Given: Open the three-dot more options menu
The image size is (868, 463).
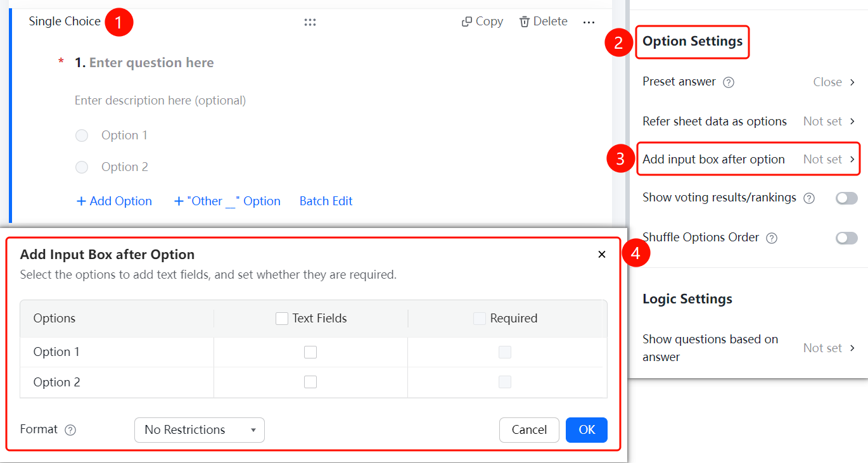Looking at the screenshot, I should (589, 22).
